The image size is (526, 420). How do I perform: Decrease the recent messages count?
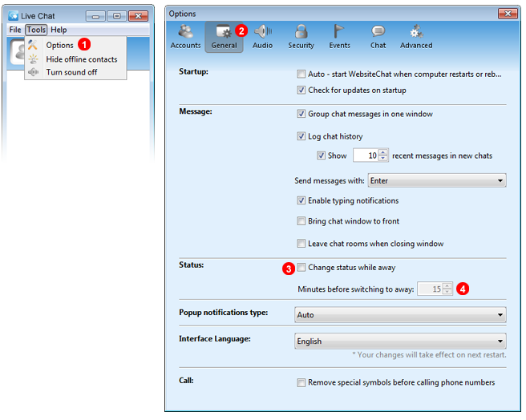pos(383,159)
